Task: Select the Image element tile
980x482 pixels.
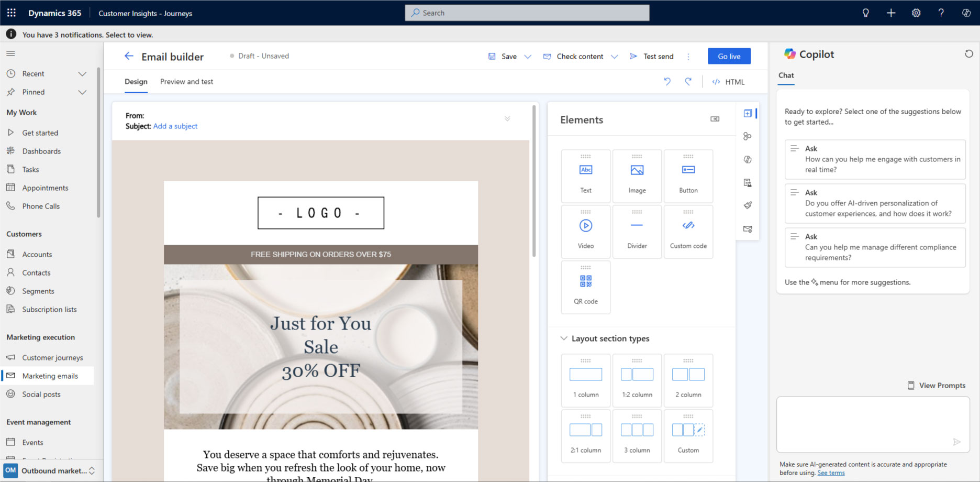Action: 637,176
